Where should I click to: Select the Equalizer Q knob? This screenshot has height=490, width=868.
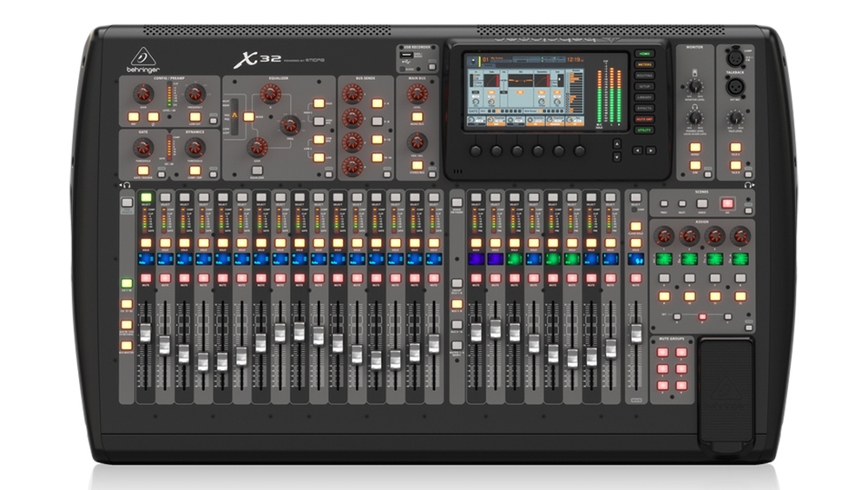[271, 94]
